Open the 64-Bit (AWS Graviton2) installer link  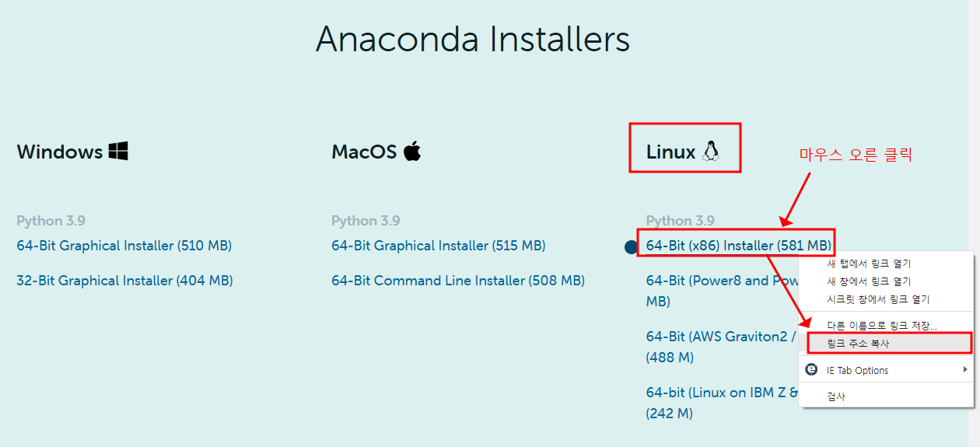click(x=722, y=347)
